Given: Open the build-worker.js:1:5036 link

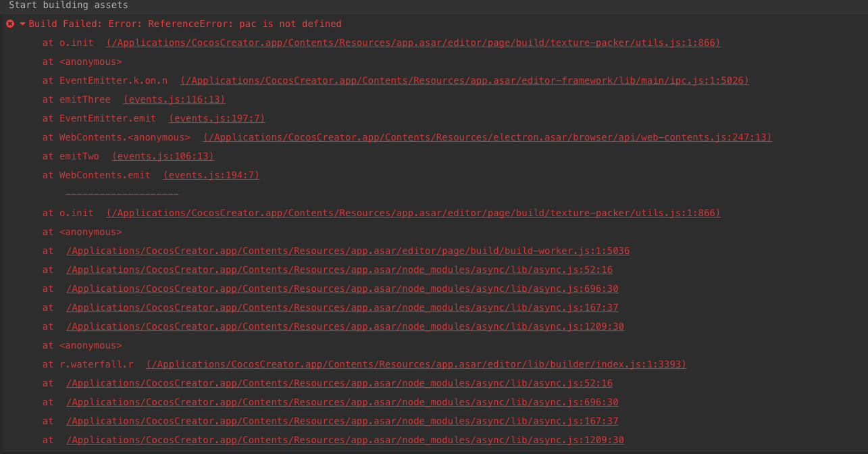Looking at the screenshot, I should coord(348,251).
